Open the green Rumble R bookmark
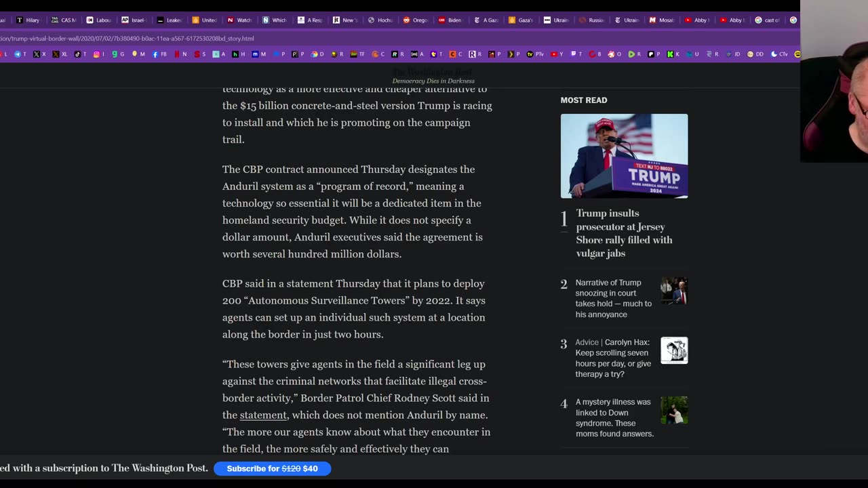868x488 pixels. [634, 54]
